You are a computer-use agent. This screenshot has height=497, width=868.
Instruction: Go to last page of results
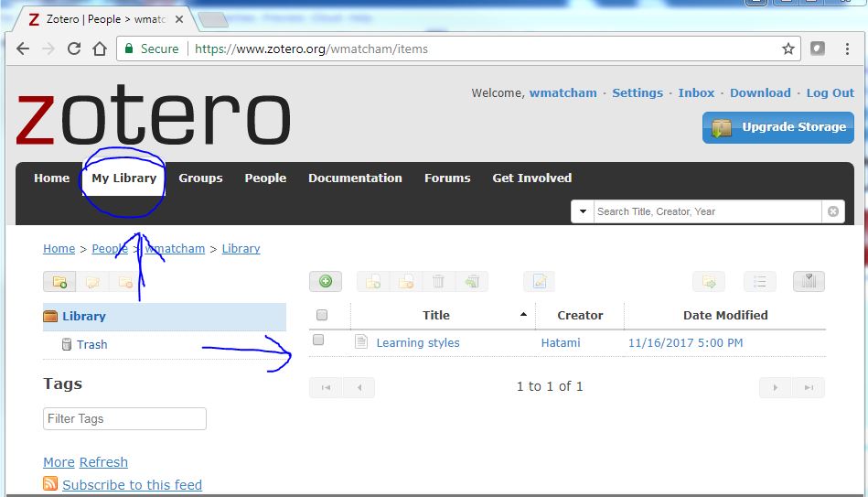coord(809,387)
